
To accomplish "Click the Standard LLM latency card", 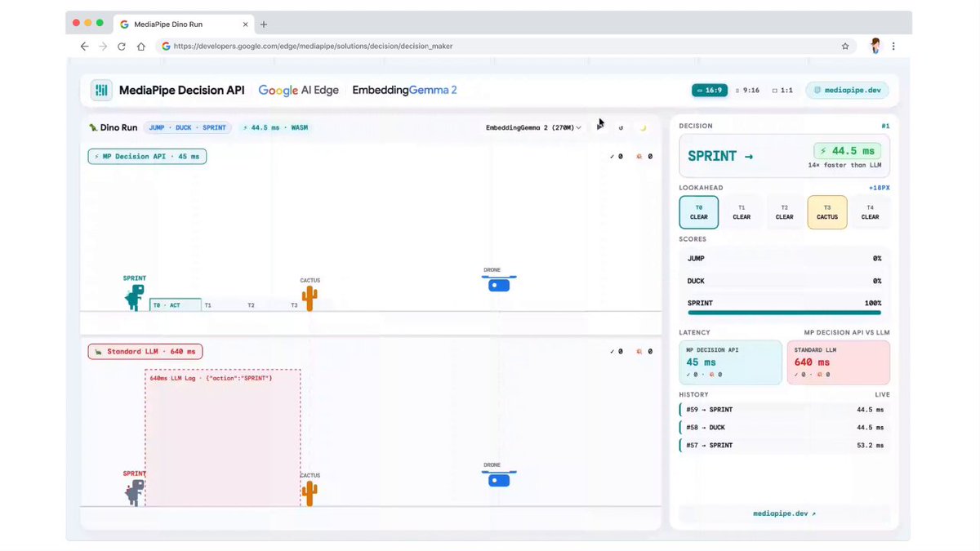I will click(839, 362).
